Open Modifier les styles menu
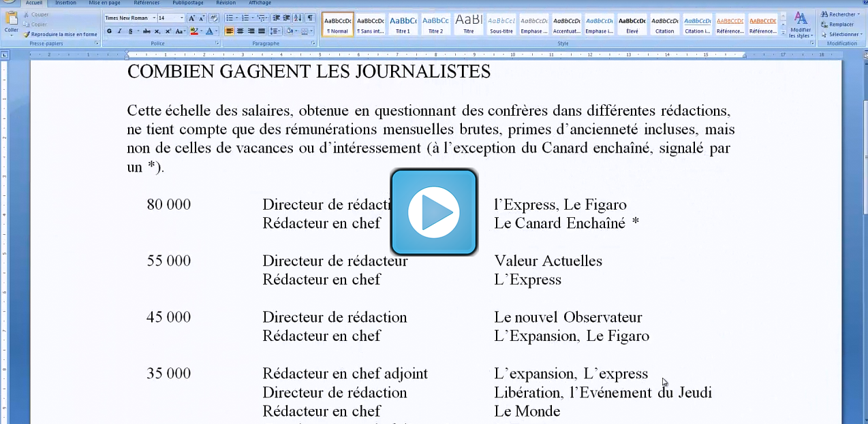The width and height of the screenshot is (868, 424). (801, 25)
